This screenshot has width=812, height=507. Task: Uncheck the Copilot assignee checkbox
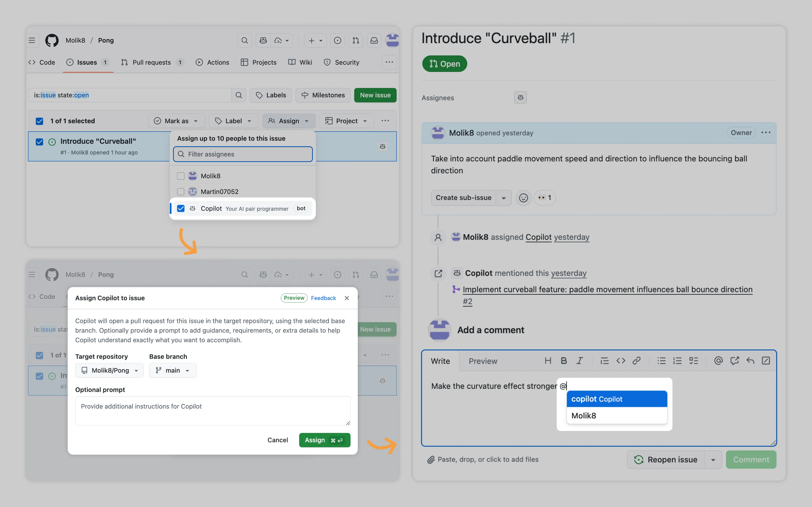180,209
